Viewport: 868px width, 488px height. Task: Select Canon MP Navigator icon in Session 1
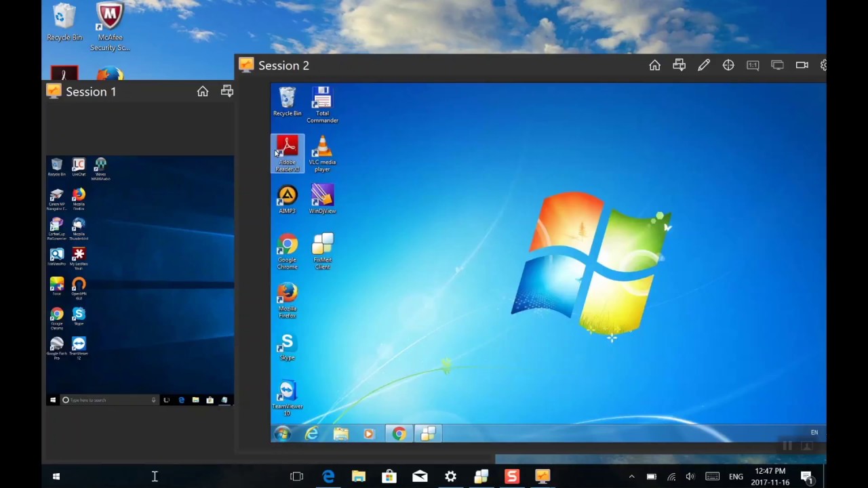click(x=57, y=199)
